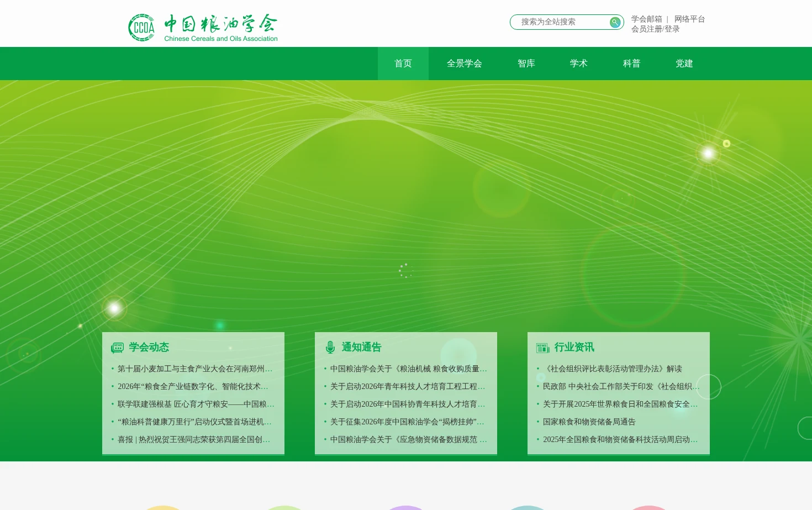Open the 网络平台 link
The width and height of the screenshot is (812, 510).
pos(689,19)
